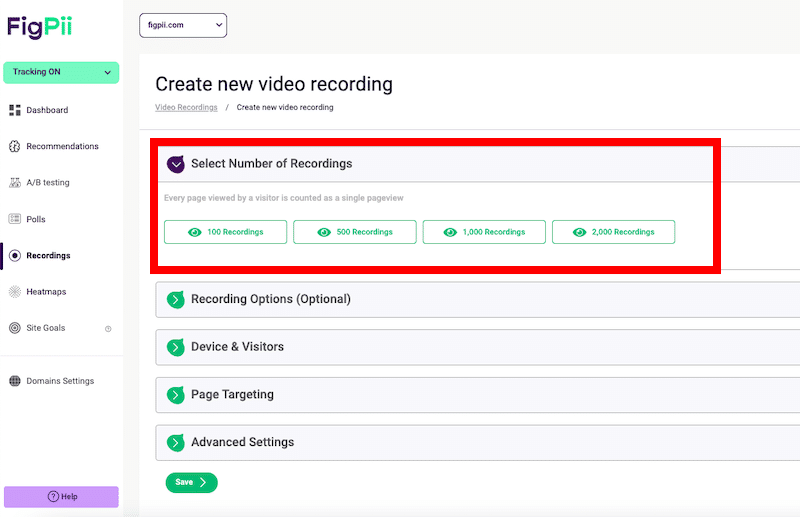Click the eye icon on 1,000 Recordings
Viewport: 800px width, 517px height.
tap(450, 232)
